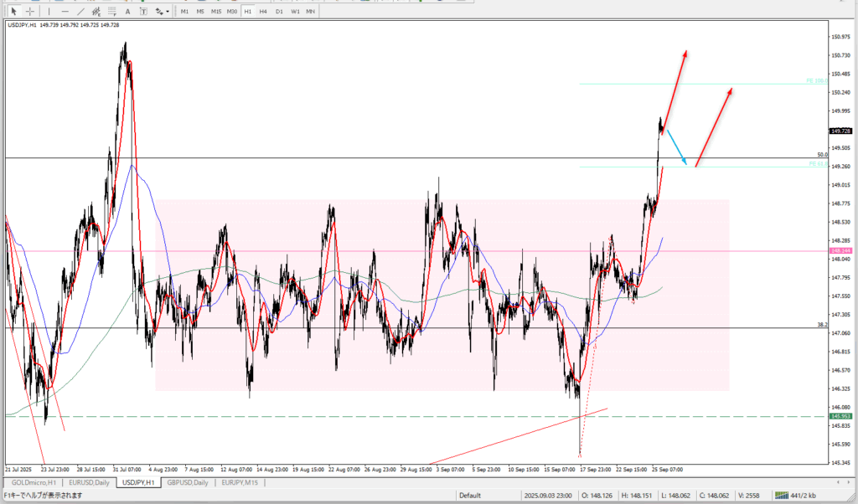Set chart to D1 daily timeframe
Viewport: 858px width, 504px height.
click(279, 11)
